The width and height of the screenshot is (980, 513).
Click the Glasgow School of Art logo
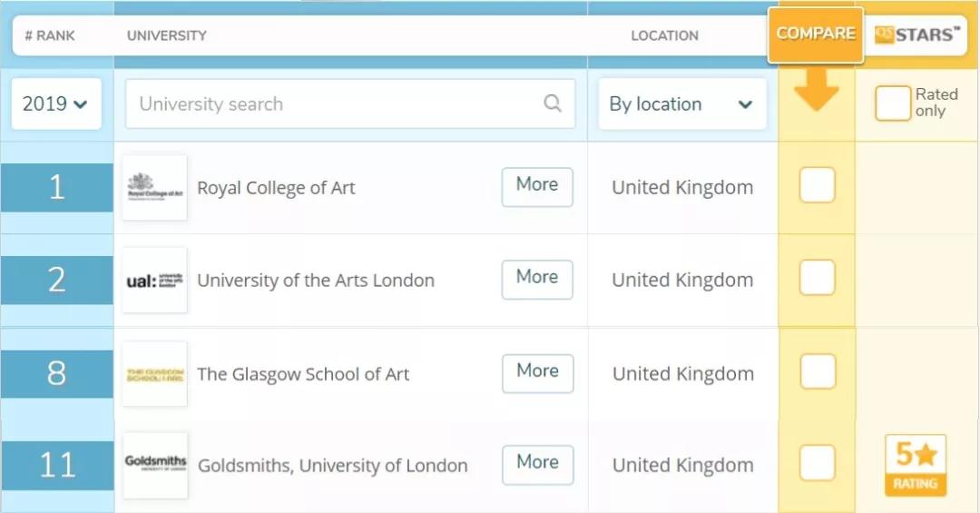155,374
